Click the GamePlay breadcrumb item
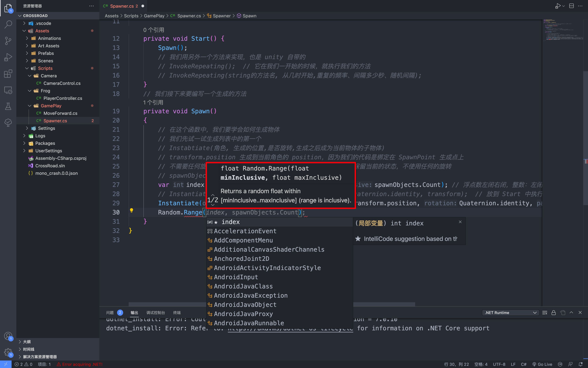This screenshot has width=588, height=368. [x=154, y=16]
